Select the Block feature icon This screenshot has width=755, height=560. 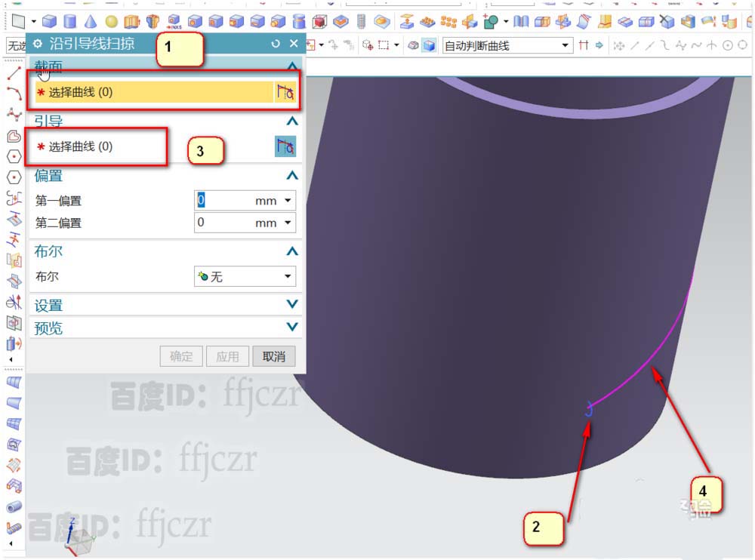pyautogui.click(x=49, y=21)
